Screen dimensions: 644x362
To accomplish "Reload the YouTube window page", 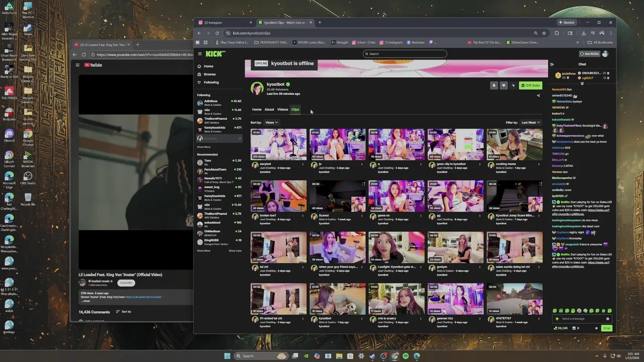I will coord(84,54).
